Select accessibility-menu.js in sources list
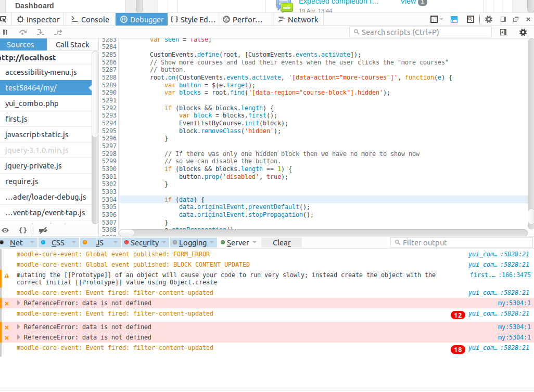534x392 pixels. pos(46,72)
